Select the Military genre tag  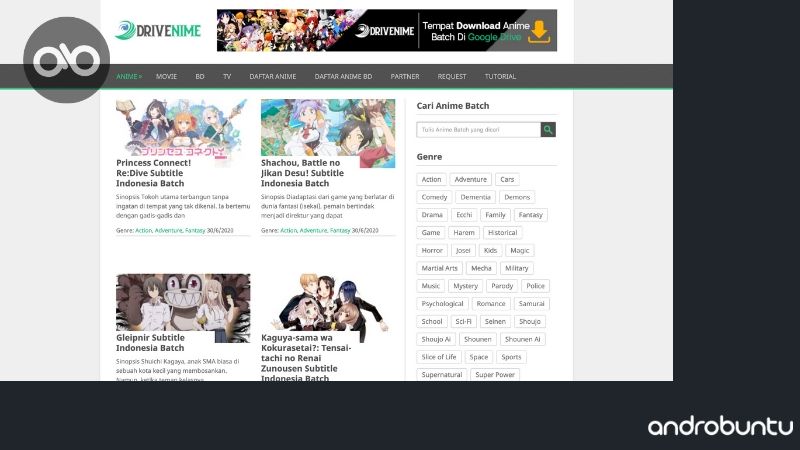pos(517,268)
